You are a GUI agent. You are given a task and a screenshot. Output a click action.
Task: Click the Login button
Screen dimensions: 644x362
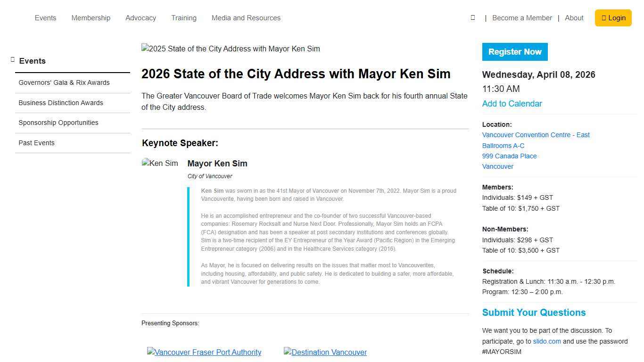[x=613, y=17]
